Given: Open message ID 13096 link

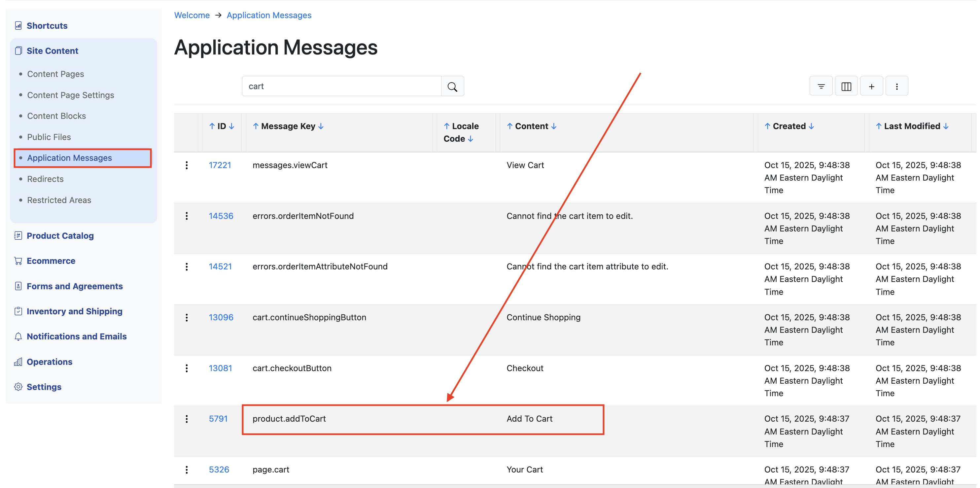Looking at the screenshot, I should (x=221, y=317).
